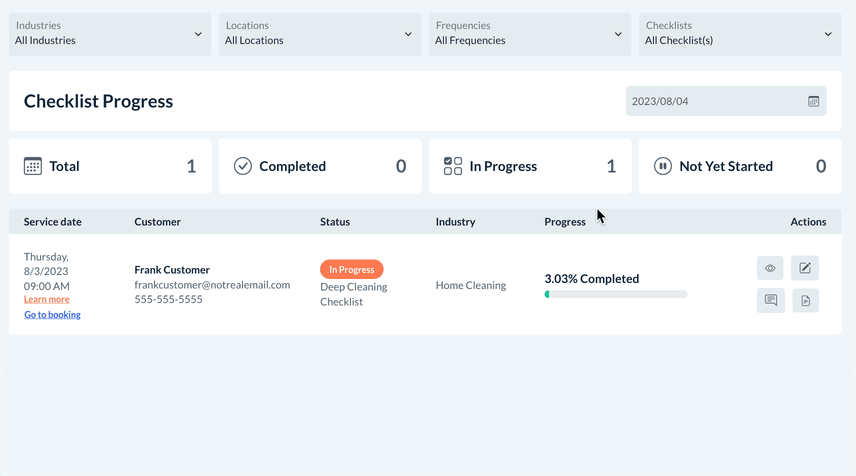Open the comments icon for Frank Customer
The width and height of the screenshot is (856, 476).
pos(770,300)
